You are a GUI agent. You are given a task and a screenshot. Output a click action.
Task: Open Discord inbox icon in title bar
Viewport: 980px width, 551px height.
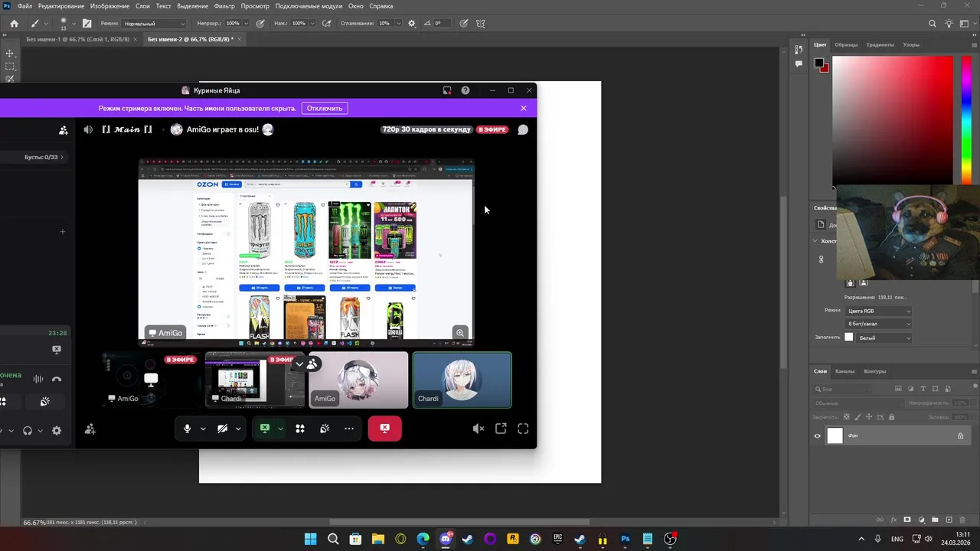(x=447, y=90)
